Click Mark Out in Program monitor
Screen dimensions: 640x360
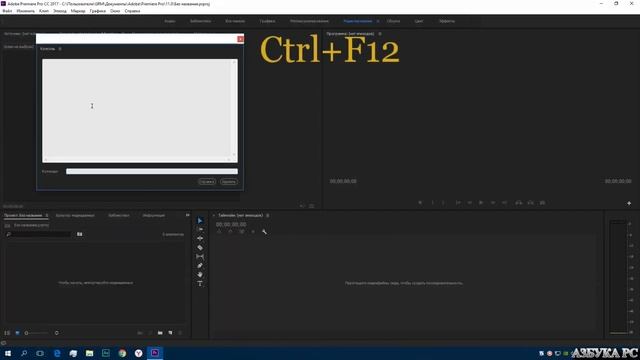443,202
